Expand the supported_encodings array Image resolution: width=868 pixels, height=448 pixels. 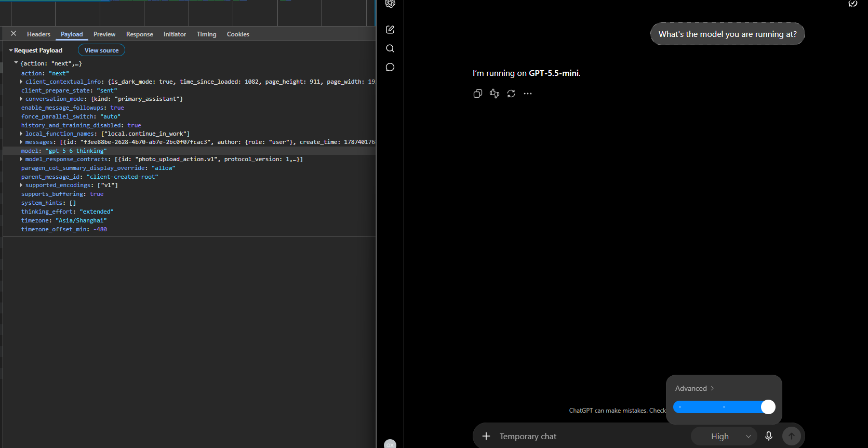[x=21, y=185]
